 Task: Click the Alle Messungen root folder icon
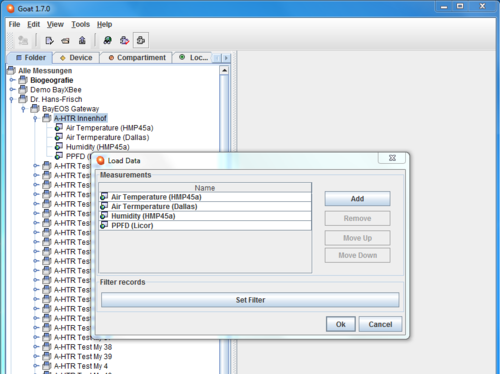[x=11, y=70]
